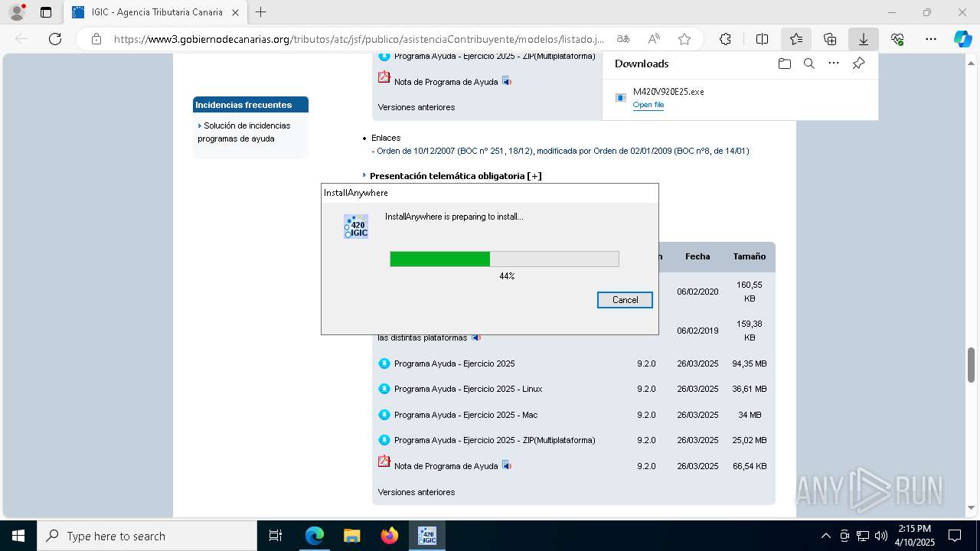This screenshot has width=980, height=551.
Task: Cancel the InstallAnywhere installation
Action: pos(625,300)
